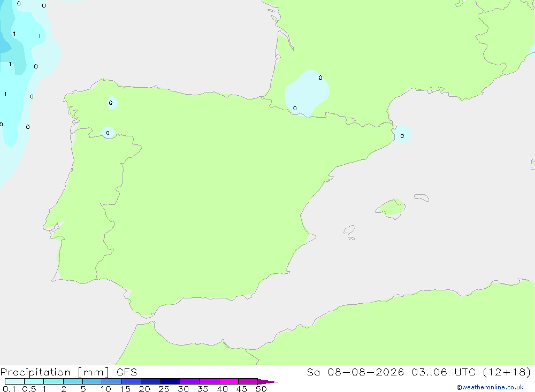Viewport: 535px width, 392px height.
Task: Click the purple arrow tip above 50 mm
Action: pos(267,382)
